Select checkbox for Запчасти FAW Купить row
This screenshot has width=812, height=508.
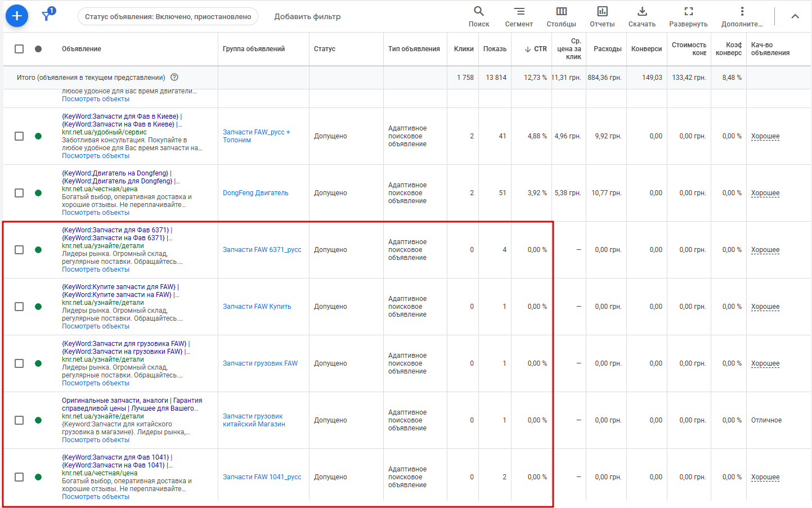pyautogui.click(x=19, y=307)
